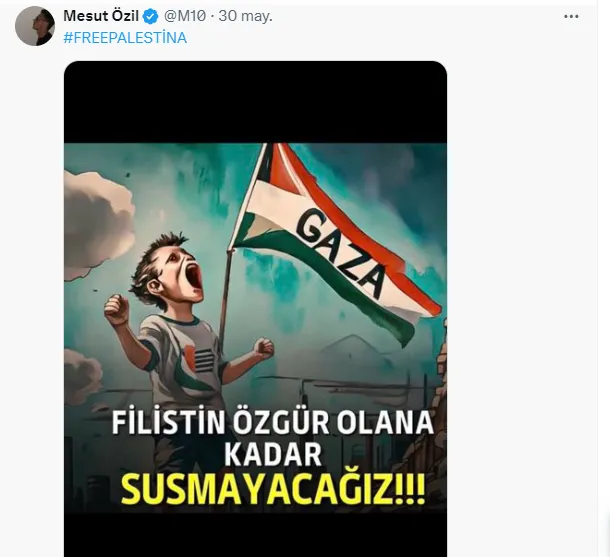
Task: Open the tweet's media thumbnail
Action: 255,309
